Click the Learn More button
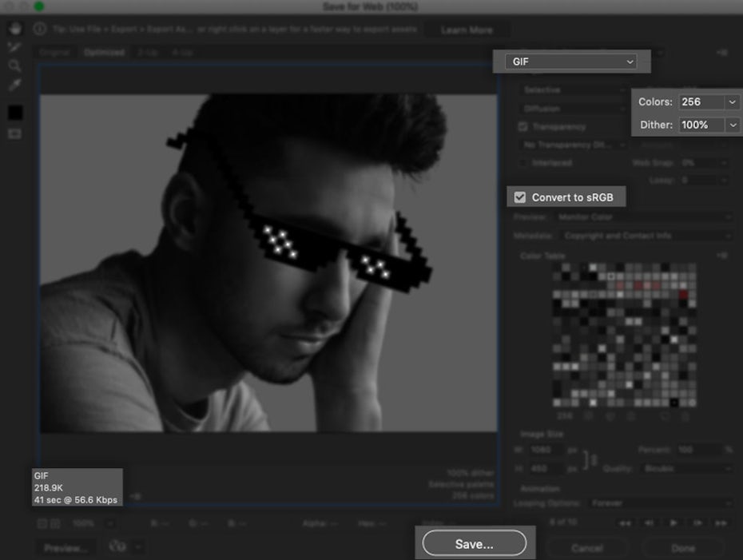The image size is (743, 560). 467,30
